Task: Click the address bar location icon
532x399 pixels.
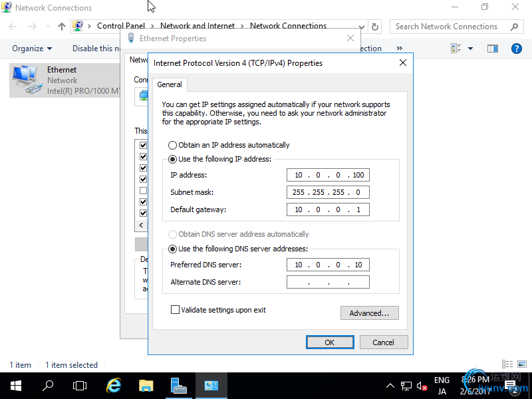Action: coord(78,26)
